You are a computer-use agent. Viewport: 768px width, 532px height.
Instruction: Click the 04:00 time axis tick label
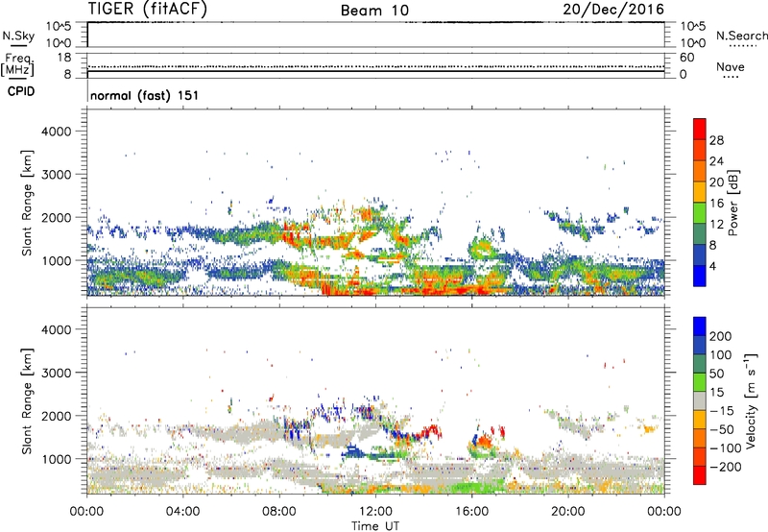[x=183, y=512]
